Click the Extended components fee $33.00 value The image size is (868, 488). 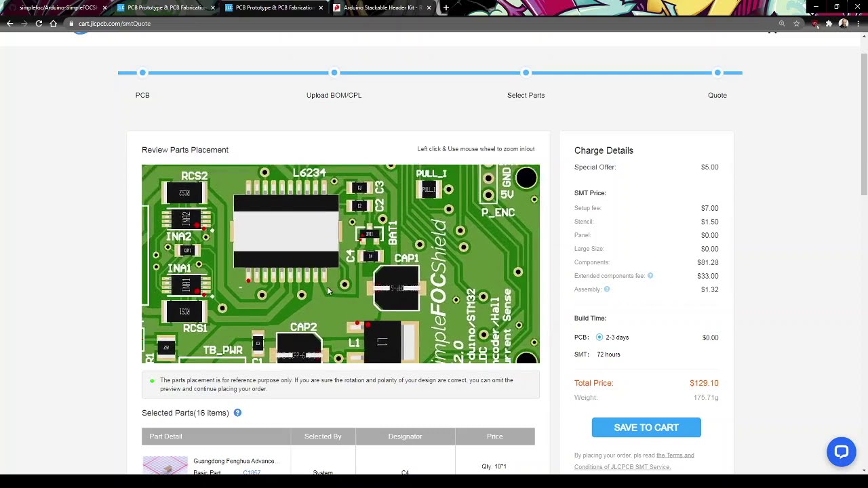coord(707,276)
